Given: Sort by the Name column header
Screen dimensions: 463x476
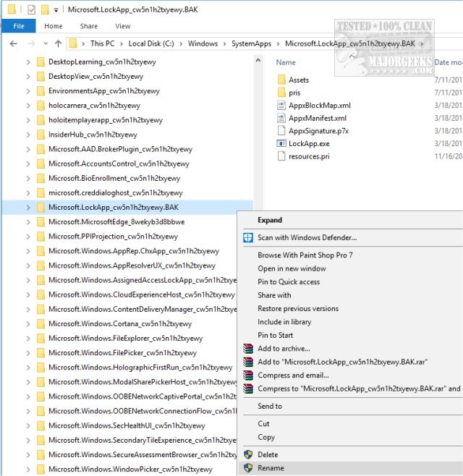Looking at the screenshot, I should click(x=285, y=62).
